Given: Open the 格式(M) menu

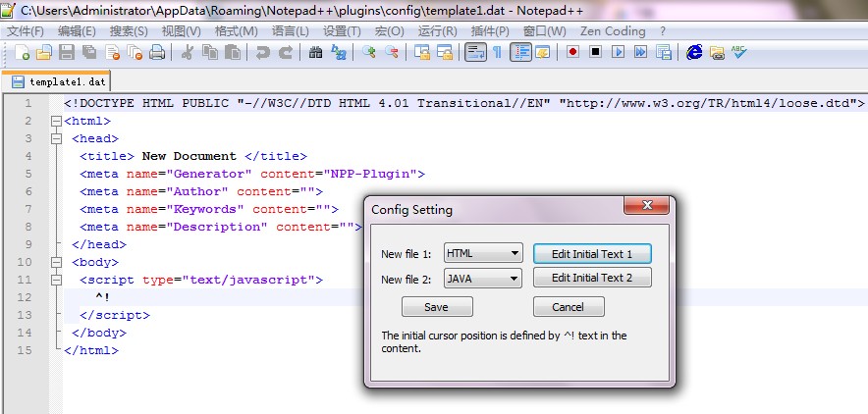Looking at the screenshot, I should (x=237, y=31).
